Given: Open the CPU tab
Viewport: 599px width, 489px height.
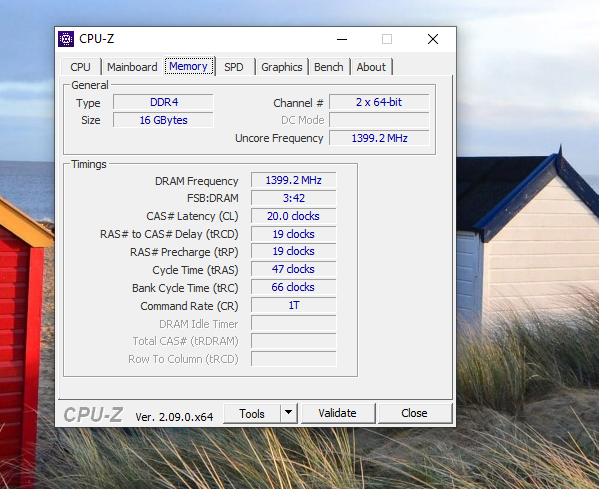Looking at the screenshot, I should (x=81, y=67).
